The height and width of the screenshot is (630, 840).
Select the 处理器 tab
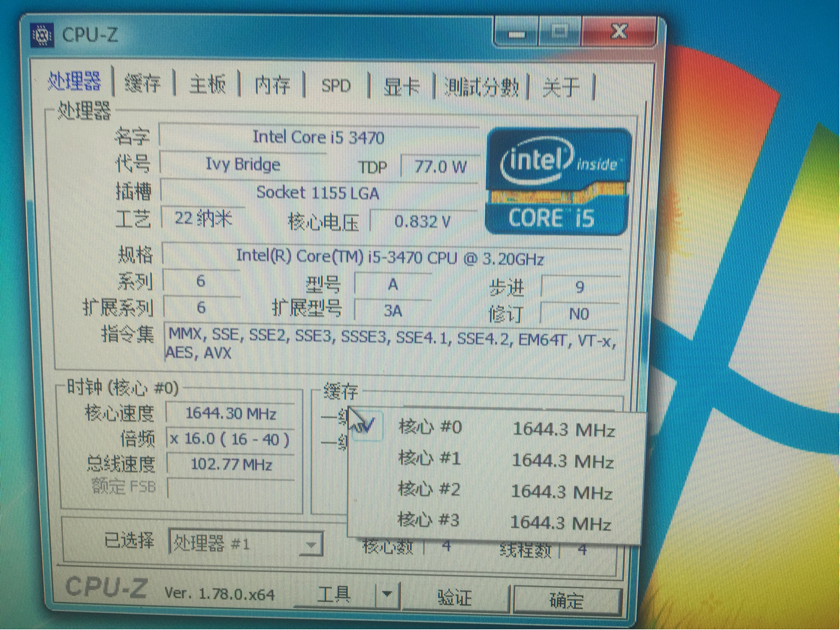point(74,81)
